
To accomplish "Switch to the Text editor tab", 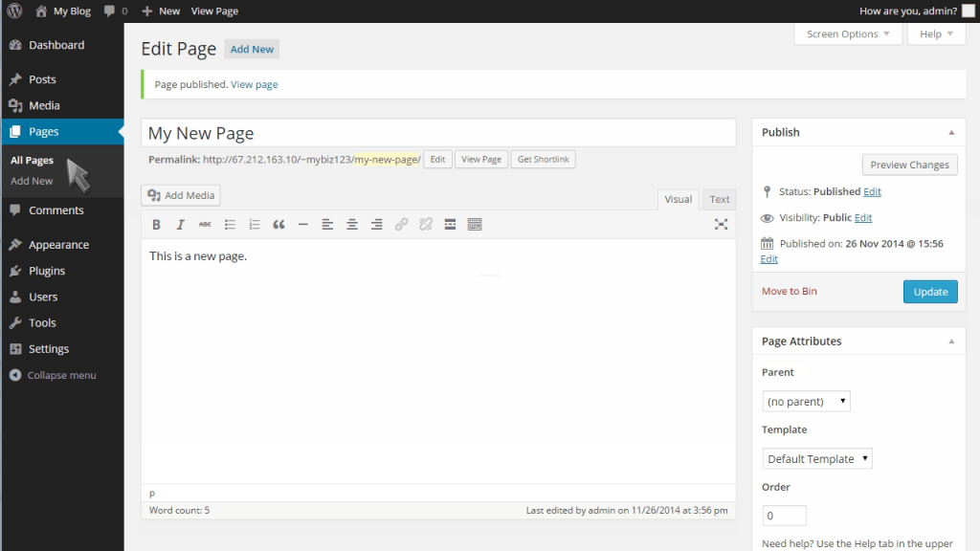I will [719, 199].
